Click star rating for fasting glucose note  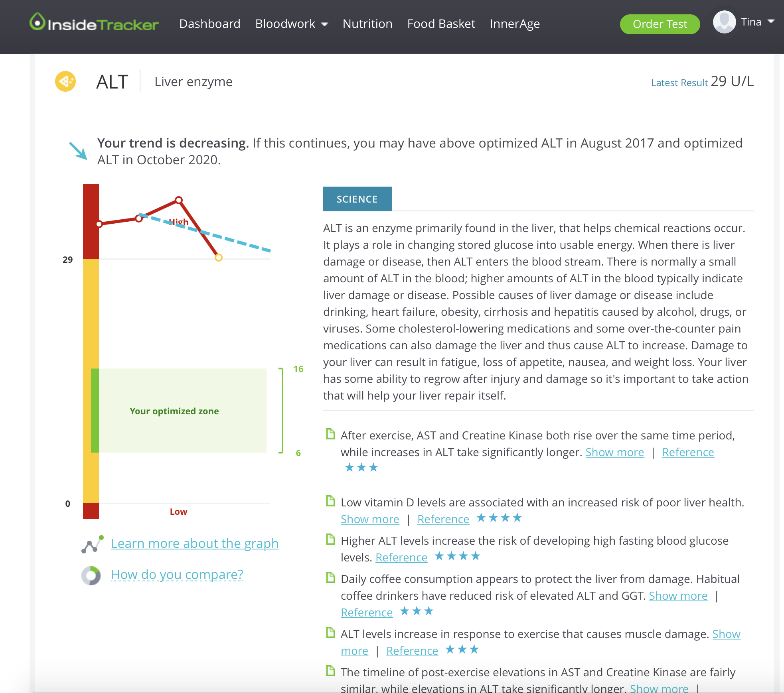pyautogui.click(x=457, y=556)
